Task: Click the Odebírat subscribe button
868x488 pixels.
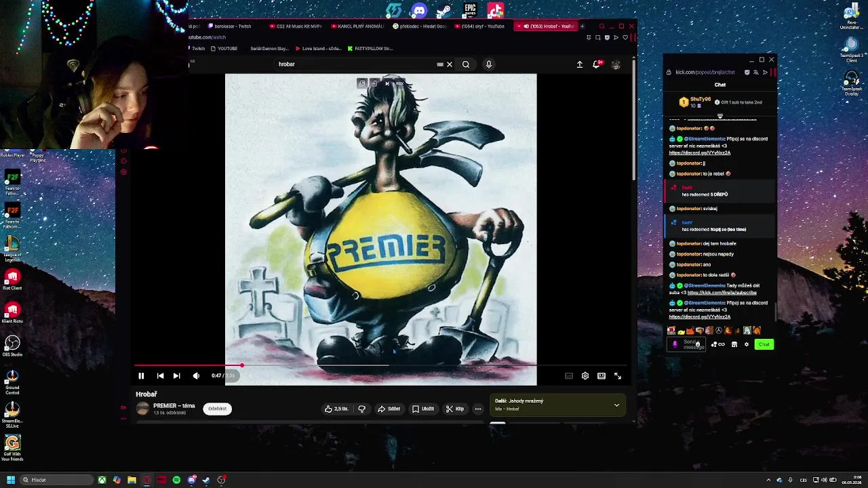Action: click(217, 409)
